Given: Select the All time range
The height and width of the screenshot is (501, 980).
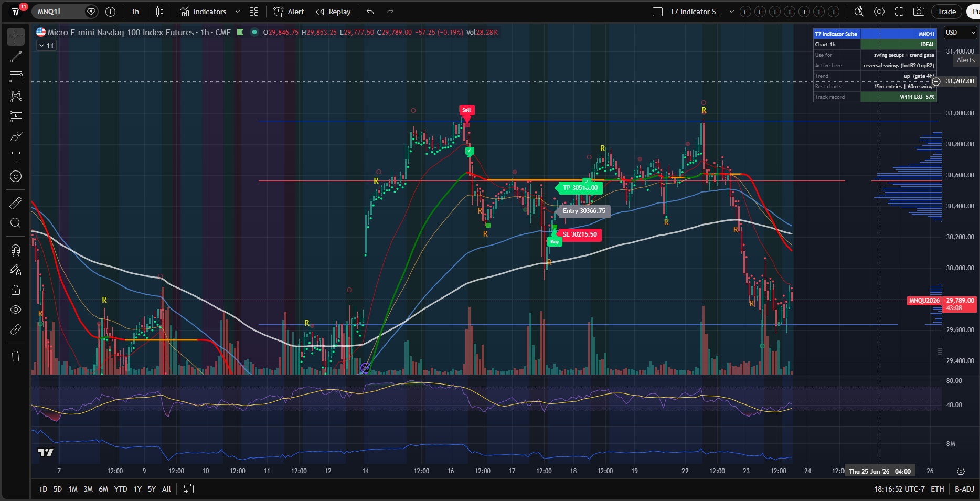Looking at the screenshot, I should [x=166, y=489].
